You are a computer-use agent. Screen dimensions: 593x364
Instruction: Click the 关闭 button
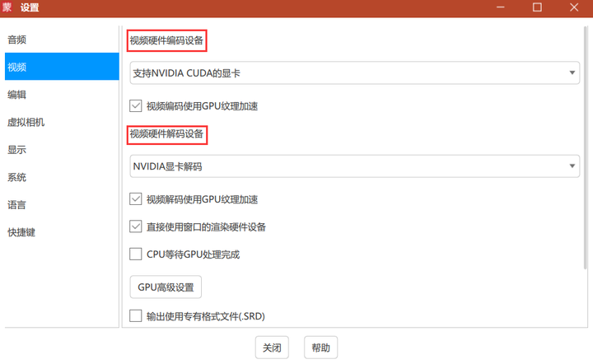coord(272,348)
